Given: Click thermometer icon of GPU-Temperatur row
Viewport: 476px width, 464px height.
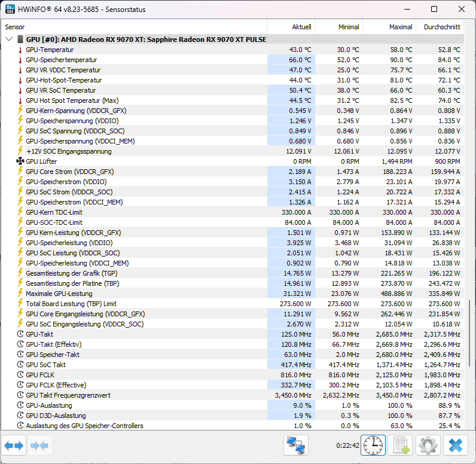Looking at the screenshot, I should [20, 50].
